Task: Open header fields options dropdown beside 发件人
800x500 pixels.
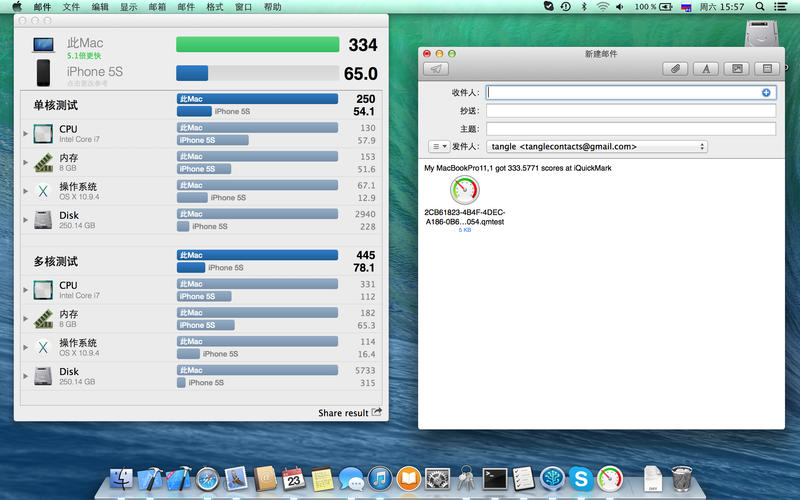Action: [x=438, y=146]
